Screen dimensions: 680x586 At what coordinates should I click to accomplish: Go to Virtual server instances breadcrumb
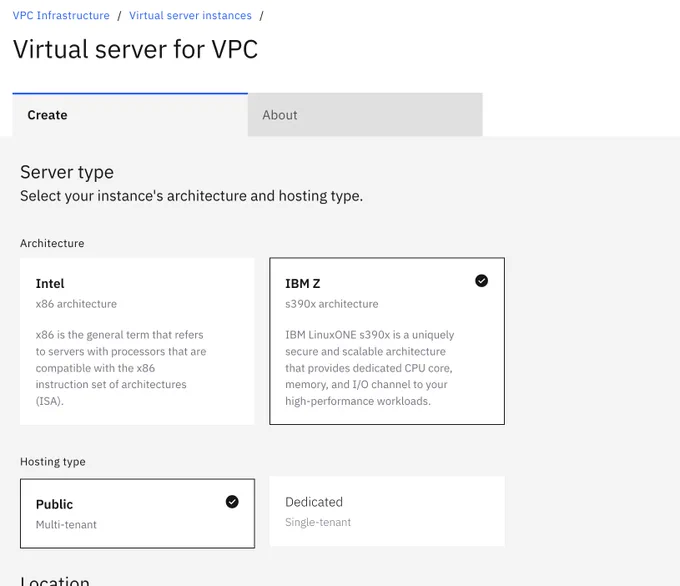click(190, 16)
